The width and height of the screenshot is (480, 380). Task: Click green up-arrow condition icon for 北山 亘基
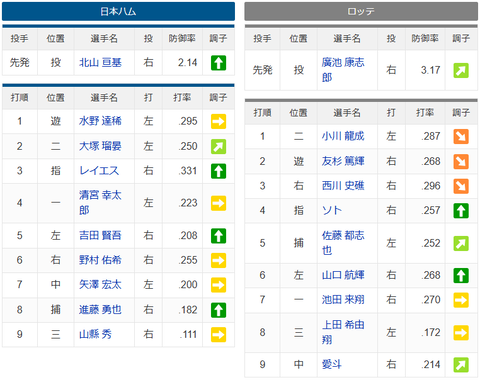click(x=219, y=63)
